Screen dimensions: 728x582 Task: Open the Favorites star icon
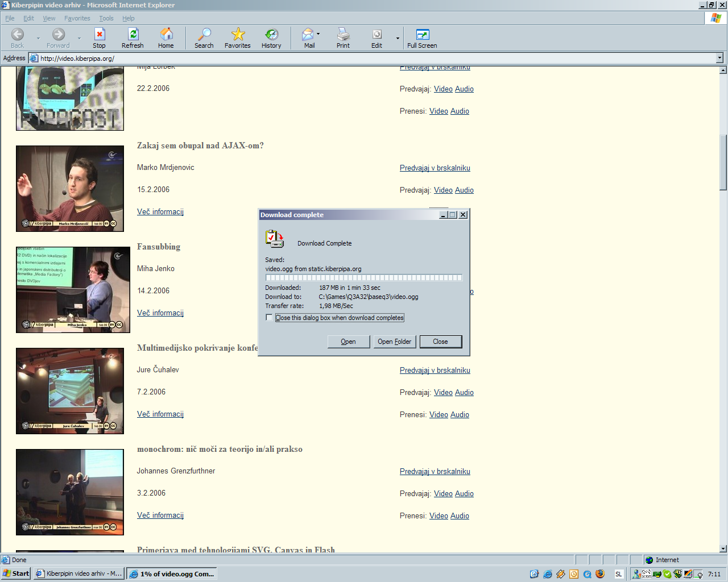(x=238, y=34)
